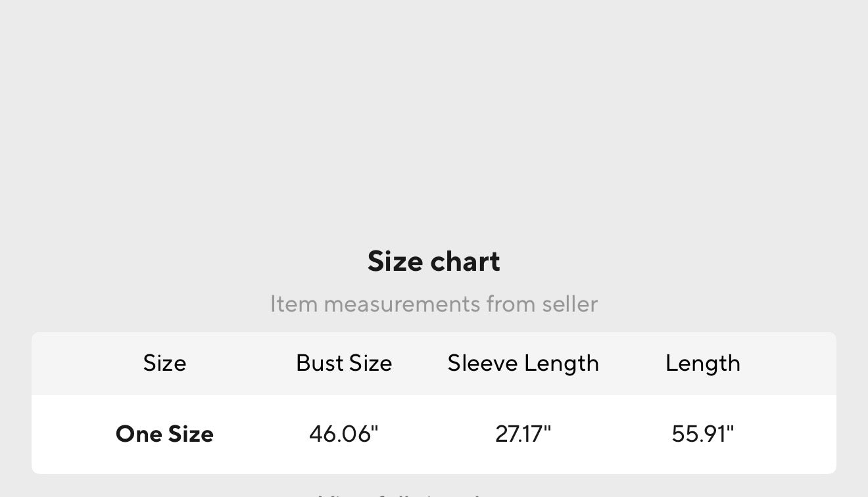The image size is (868, 497).
Task: Click the word "seller" in the subtitle
Action: [569, 304]
